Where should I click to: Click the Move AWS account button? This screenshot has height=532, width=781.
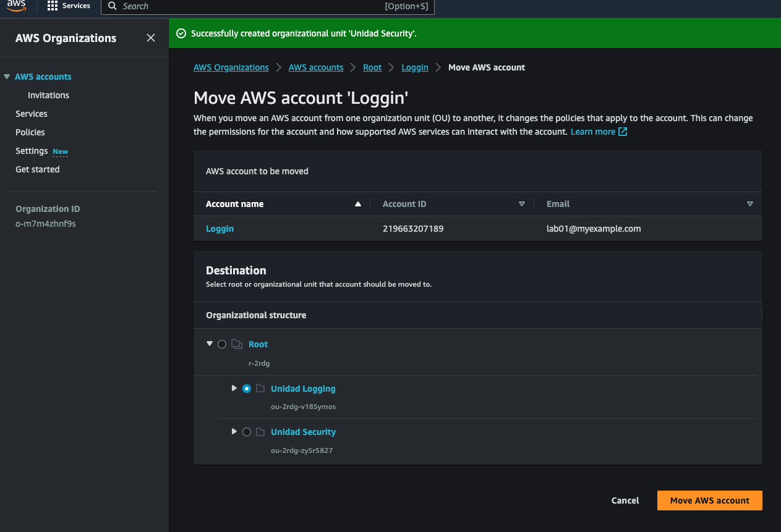point(709,500)
